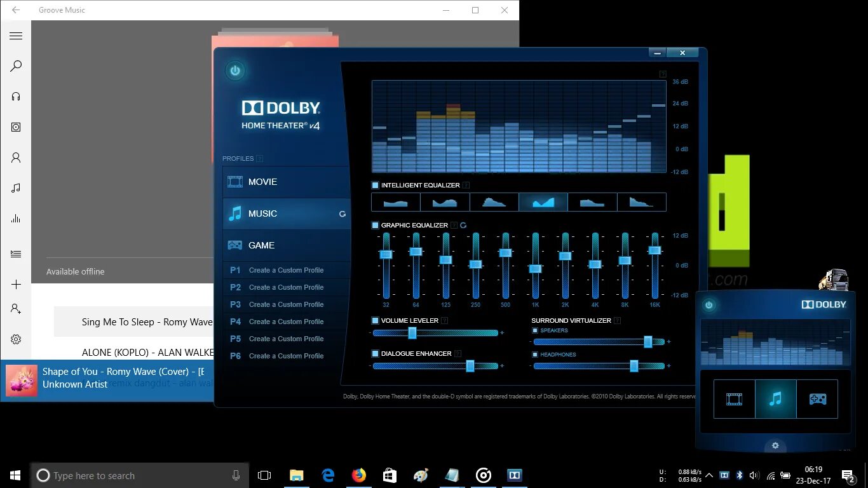Create a custom profile in P3

tap(286, 304)
